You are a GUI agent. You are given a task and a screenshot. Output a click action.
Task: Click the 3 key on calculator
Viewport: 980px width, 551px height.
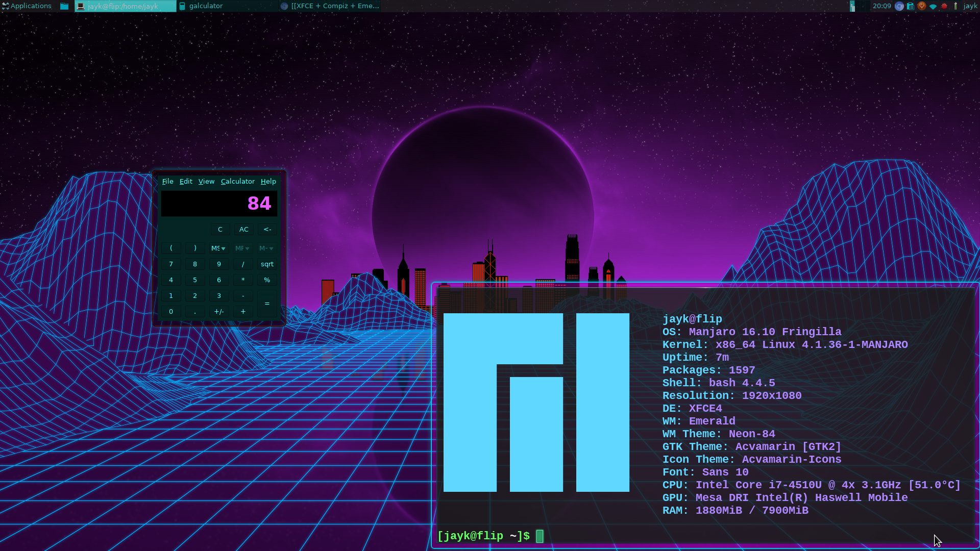219,295
